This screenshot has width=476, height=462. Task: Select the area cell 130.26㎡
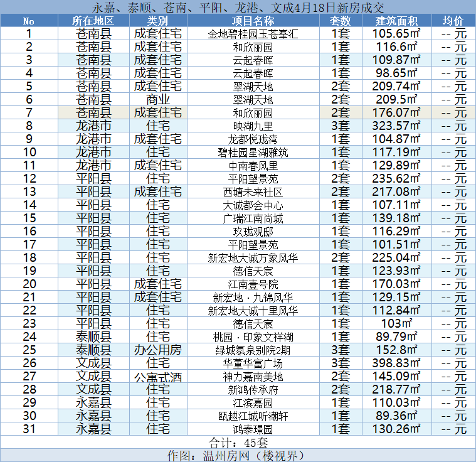point(396,429)
